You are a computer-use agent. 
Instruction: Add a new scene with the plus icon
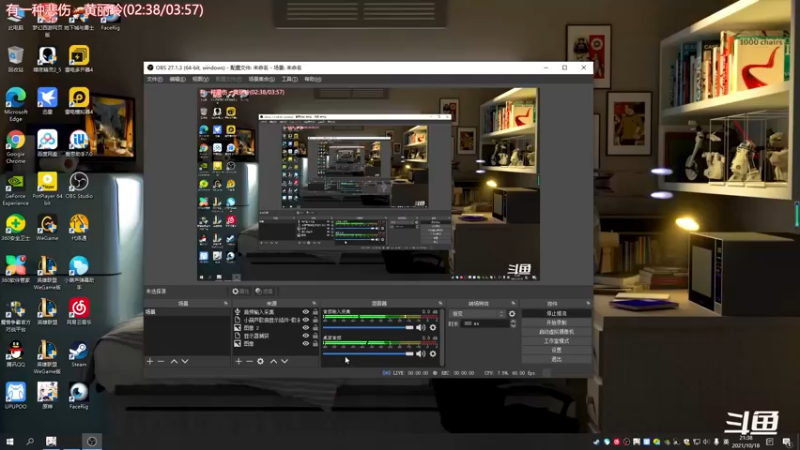click(149, 361)
